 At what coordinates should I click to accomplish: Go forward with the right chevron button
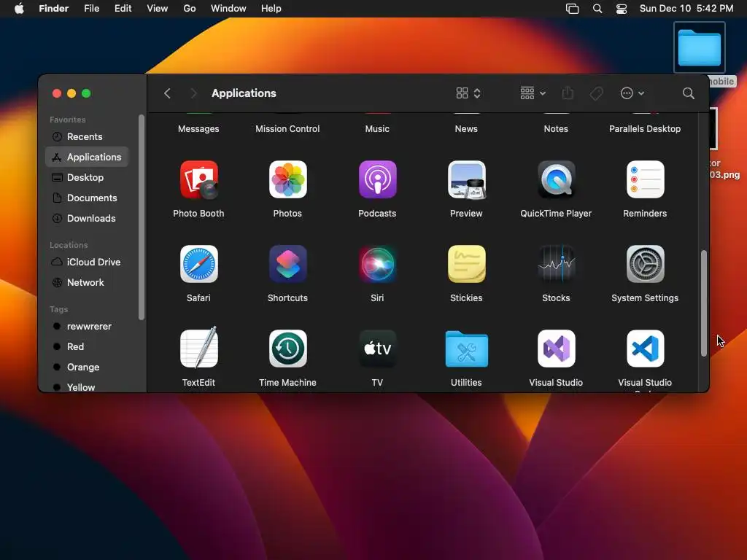pyautogui.click(x=193, y=93)
